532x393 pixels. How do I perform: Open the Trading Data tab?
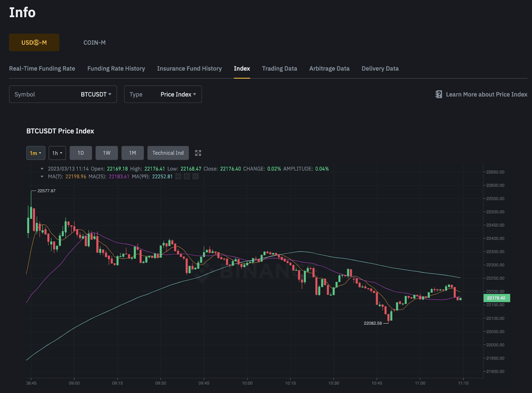pos(279,68)
